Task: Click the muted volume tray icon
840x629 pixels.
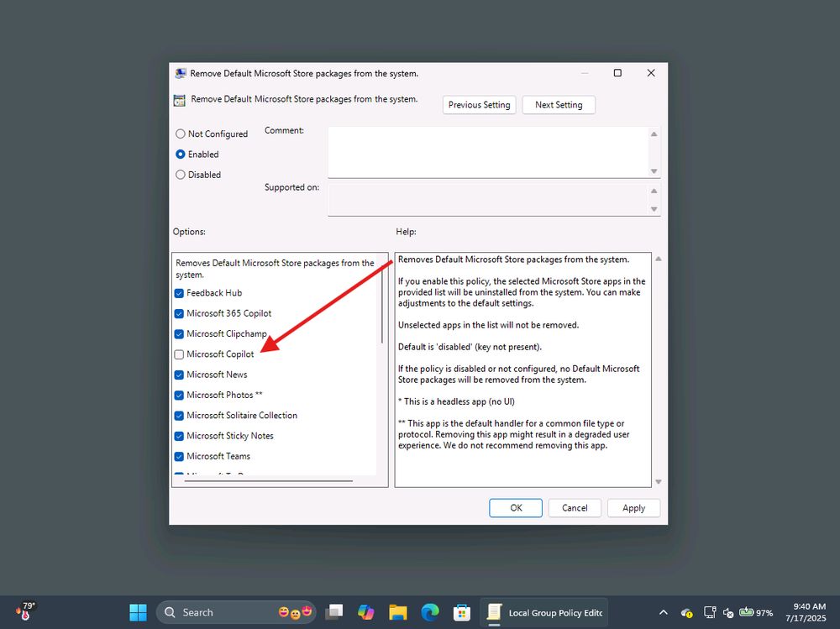Action: tap(728, 612)
